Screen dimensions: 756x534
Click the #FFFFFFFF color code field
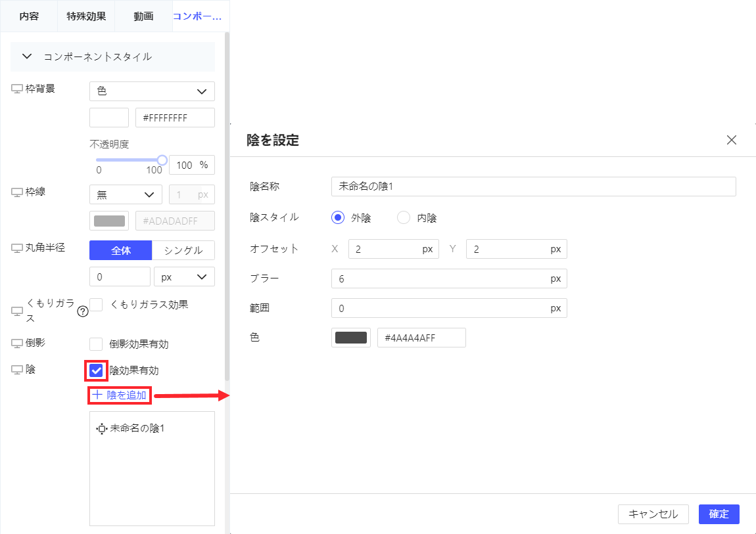[175, 118]
